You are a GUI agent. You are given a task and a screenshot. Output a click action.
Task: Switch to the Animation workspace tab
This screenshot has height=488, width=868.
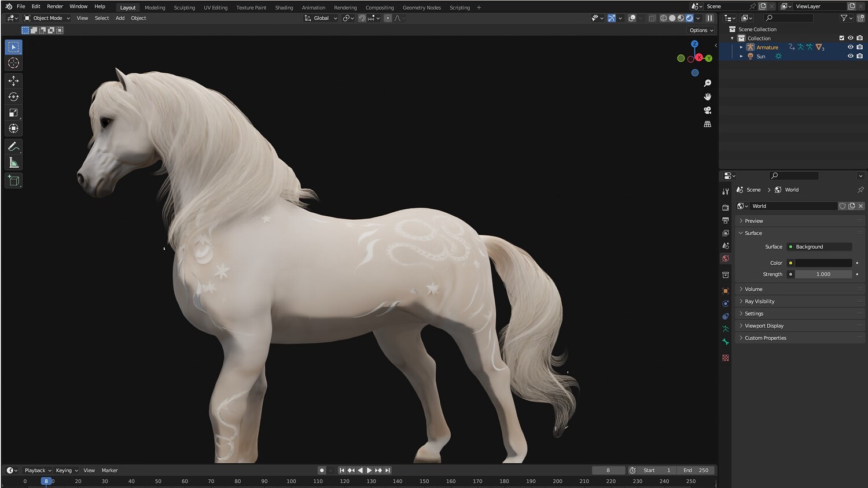tap(314, 8)
